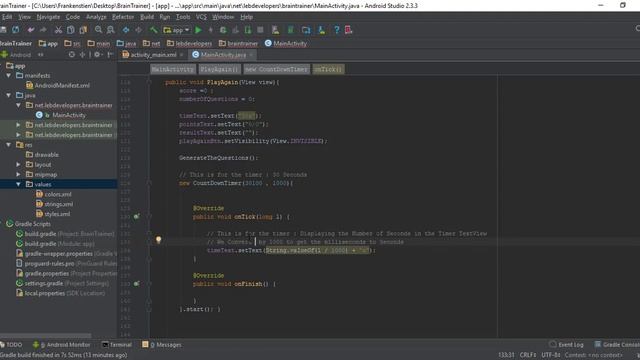Click the Project Structure icon
Viewport: 640px width, 360px height.
point(306,30)
